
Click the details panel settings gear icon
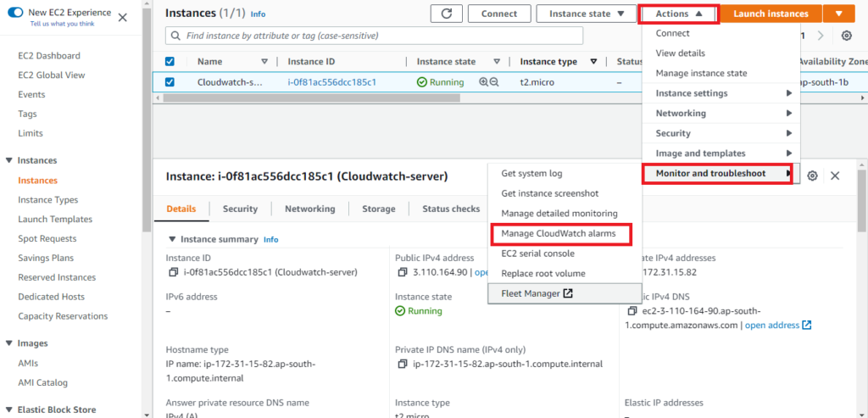pyautogui.click(x=812, y=176)
